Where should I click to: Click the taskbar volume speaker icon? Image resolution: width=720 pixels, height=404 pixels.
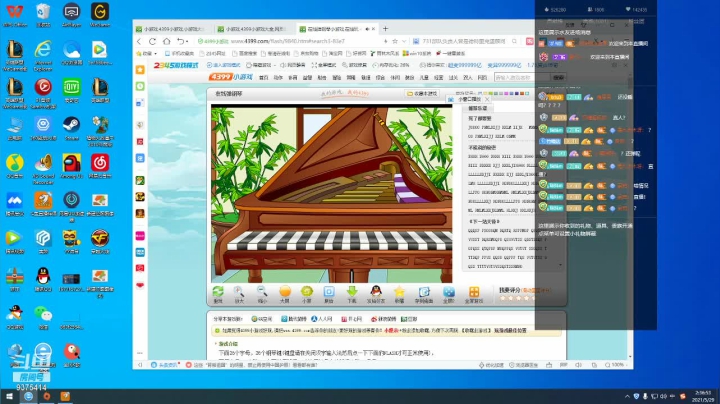click(x=664, y=396)
